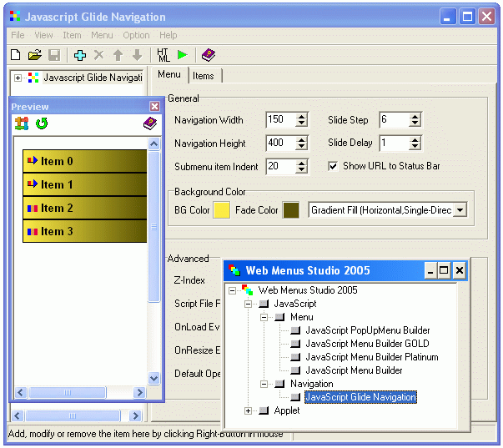The width and height of the screenshot is (503, 448).
Task: Select the Applet tree item
Action: point(287,410)
